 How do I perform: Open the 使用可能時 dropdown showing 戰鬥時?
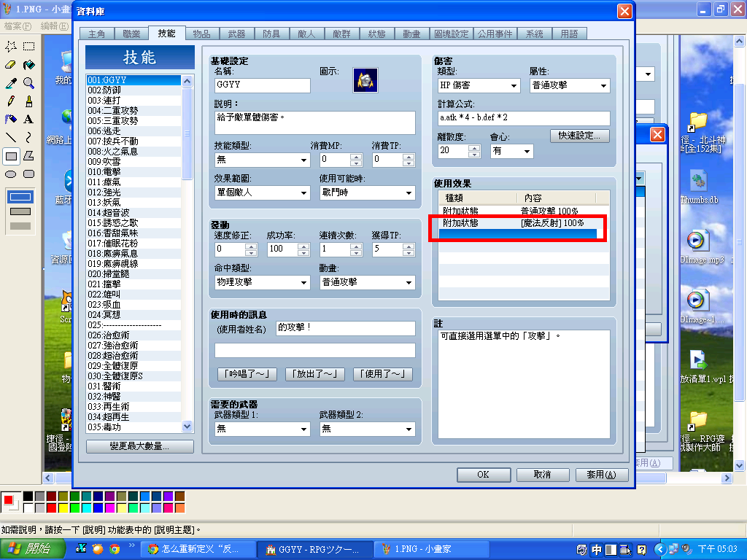(368, 192)
